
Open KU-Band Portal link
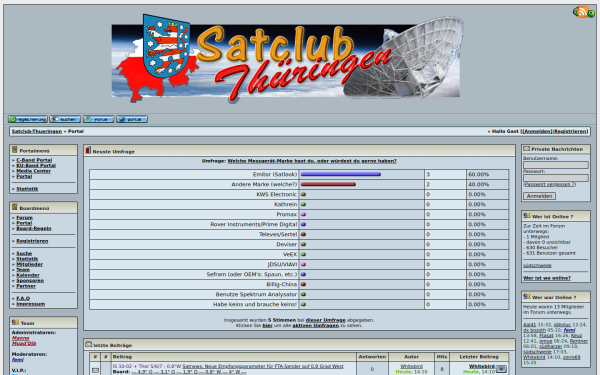36,165
